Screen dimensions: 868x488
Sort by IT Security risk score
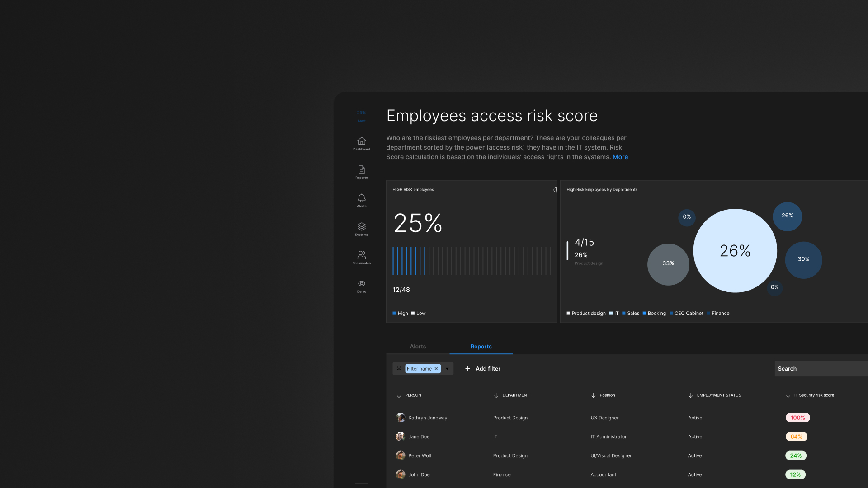[x=788, y=395]
